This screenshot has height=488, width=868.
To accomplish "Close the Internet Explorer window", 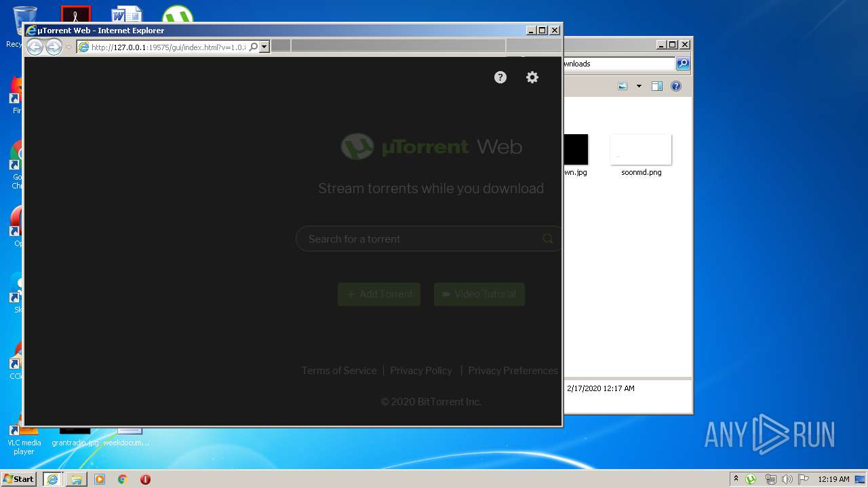I will [x=555, y=30].
